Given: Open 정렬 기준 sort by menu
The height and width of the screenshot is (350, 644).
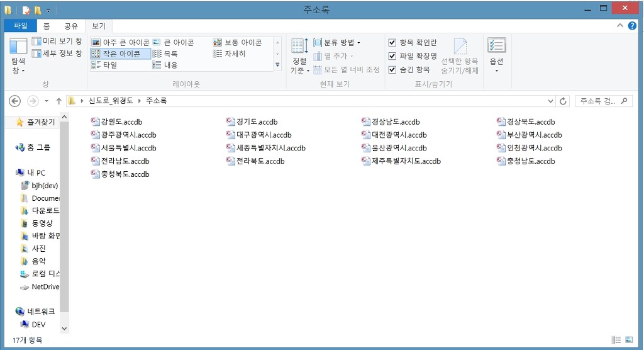Looking at the screenshot, I should click(300, 57).
